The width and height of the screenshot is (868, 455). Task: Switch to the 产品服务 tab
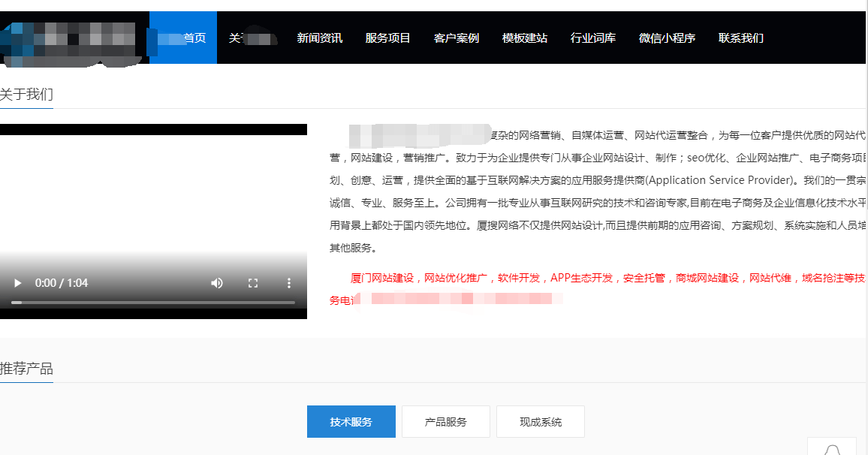click(445, 422)
